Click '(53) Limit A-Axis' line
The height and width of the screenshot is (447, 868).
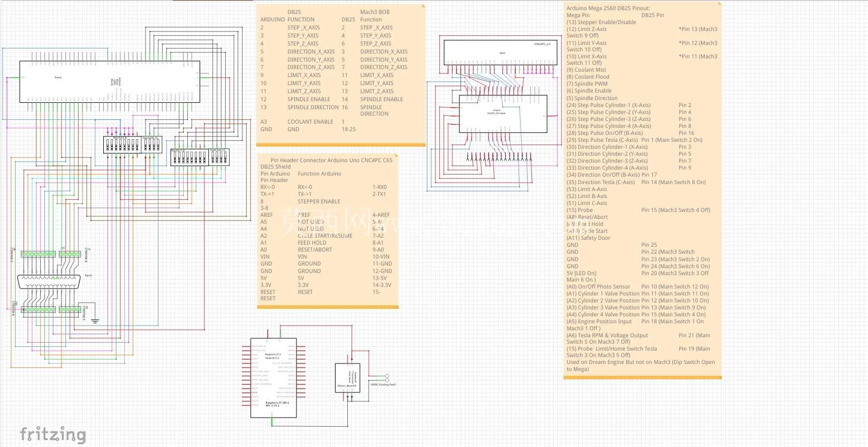click(587, 189)
